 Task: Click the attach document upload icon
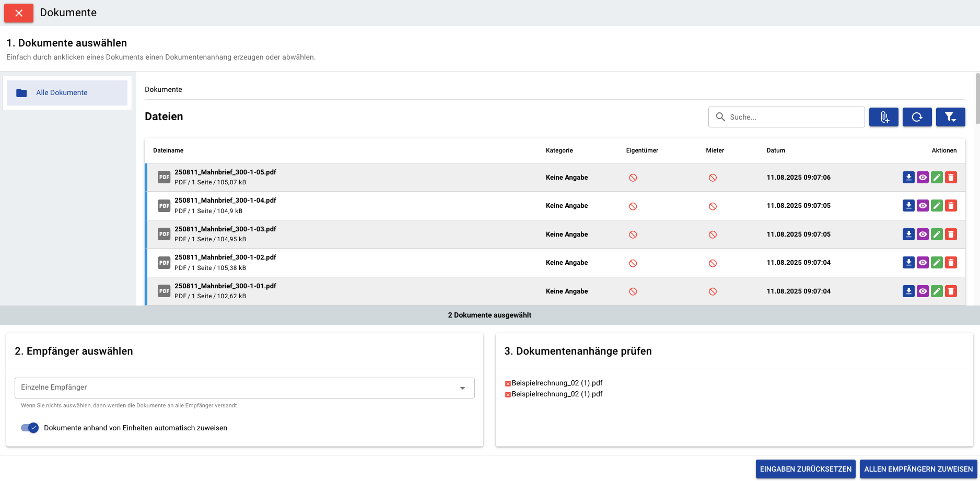pos(883,117)
